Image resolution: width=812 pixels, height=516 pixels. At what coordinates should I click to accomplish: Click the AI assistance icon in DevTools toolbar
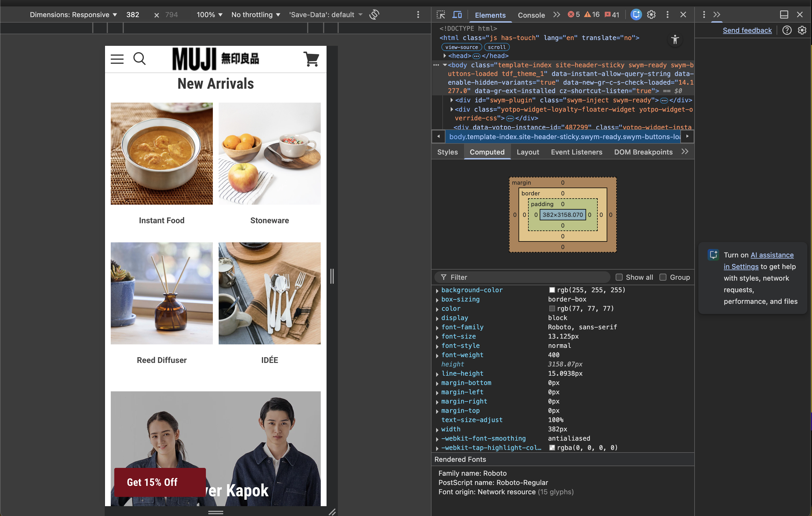click(636, 14)
